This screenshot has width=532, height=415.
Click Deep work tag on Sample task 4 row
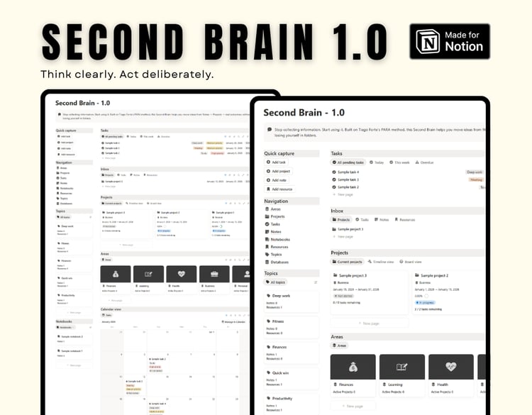coord(475,172)
